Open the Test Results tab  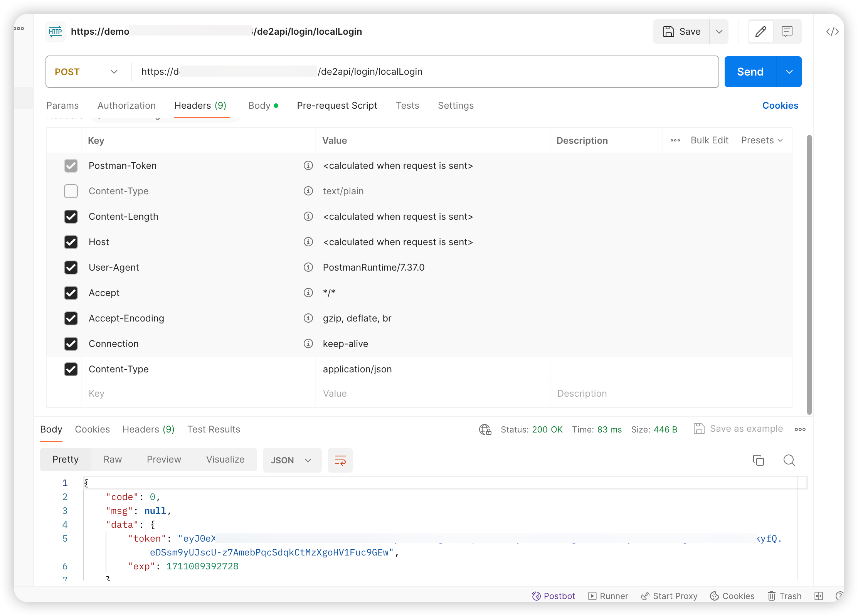(x=214, y=429)
